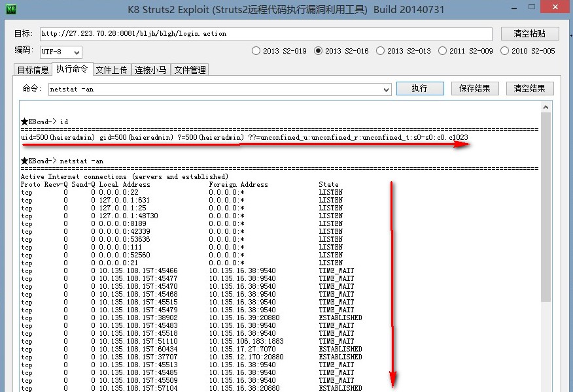Click the 'State' column header text
Viewport: 573px width, 392px height.
(328, 185)
